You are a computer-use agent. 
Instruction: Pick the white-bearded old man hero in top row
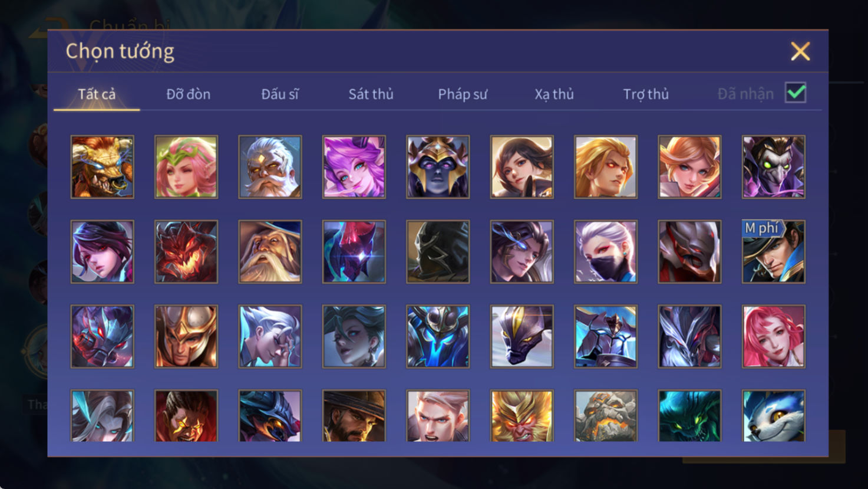[x=270, y=167]
